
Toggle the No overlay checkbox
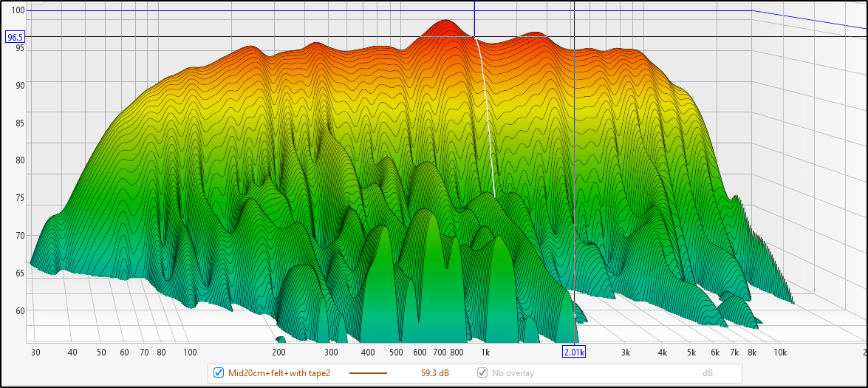click(x=482, y=373)
